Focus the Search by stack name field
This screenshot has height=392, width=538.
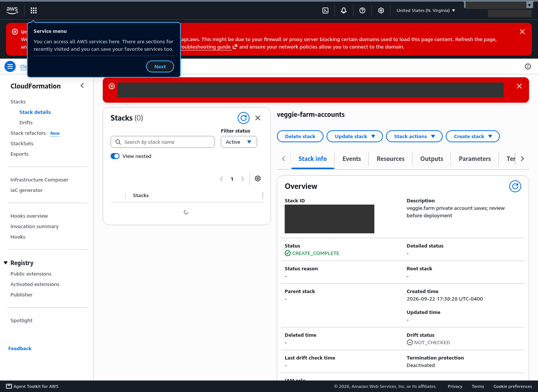tap(163, 142)
